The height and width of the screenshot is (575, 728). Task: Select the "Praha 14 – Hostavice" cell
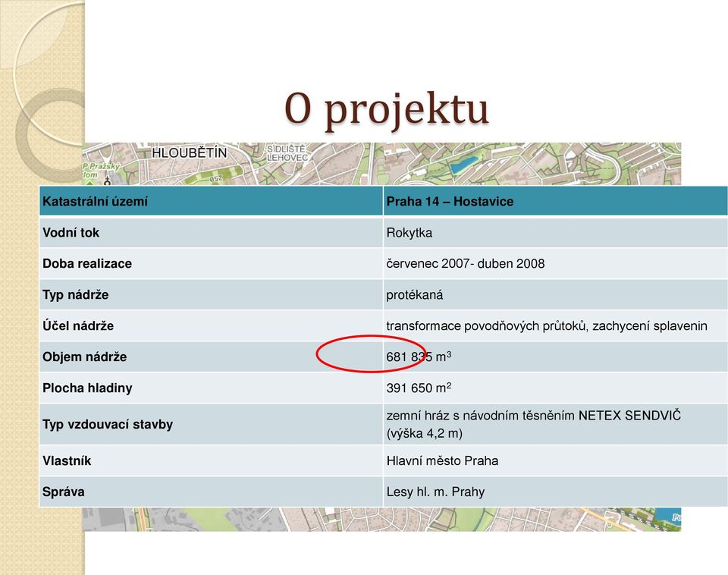pos(555,201)
